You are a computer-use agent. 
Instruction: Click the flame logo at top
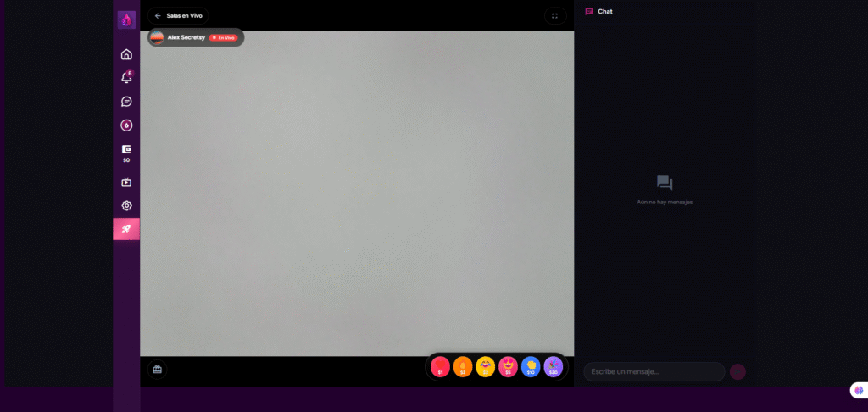coord(126,19)
